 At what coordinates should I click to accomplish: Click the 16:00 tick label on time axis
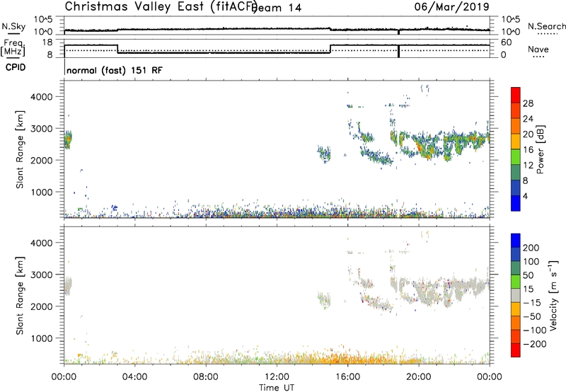pos(347,377)
